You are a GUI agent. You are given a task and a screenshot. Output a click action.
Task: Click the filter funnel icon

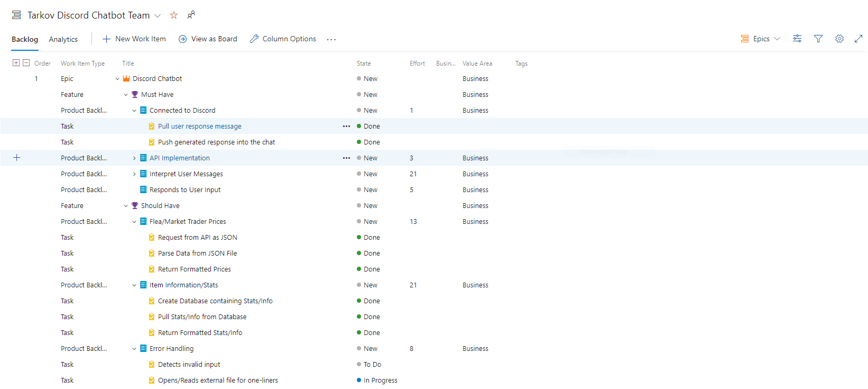click(818, 39)
